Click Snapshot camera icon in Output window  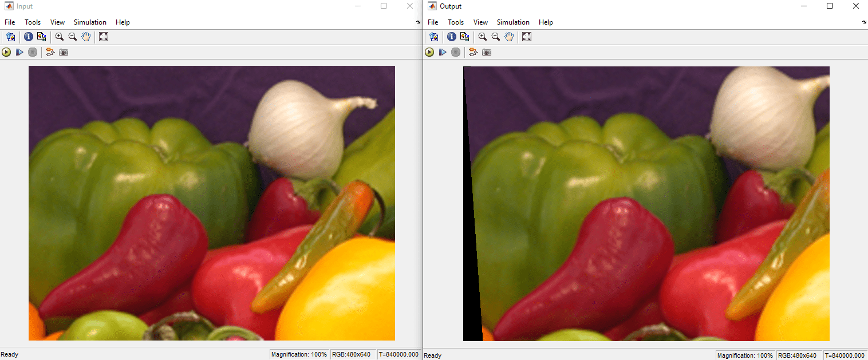tap(487, 52)
